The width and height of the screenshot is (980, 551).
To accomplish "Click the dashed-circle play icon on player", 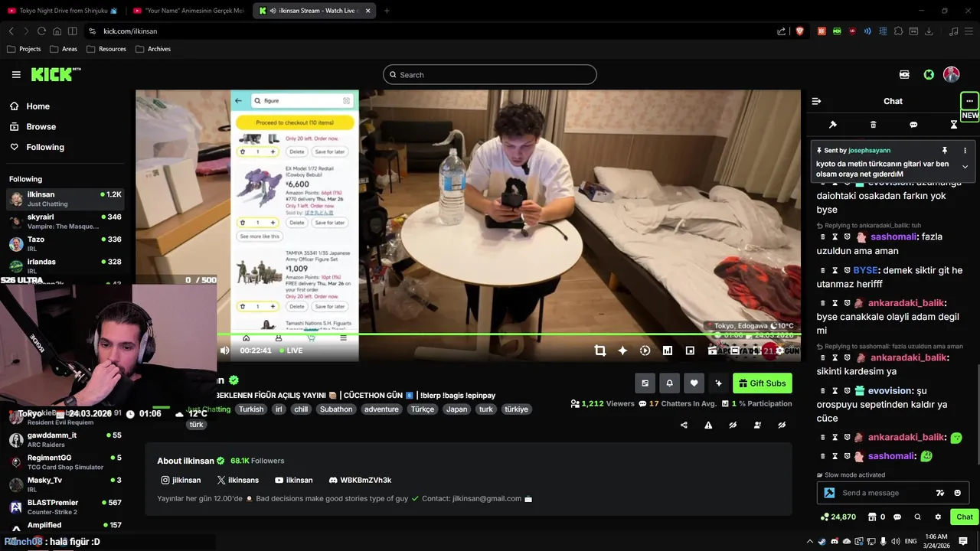I will (645, 350).
